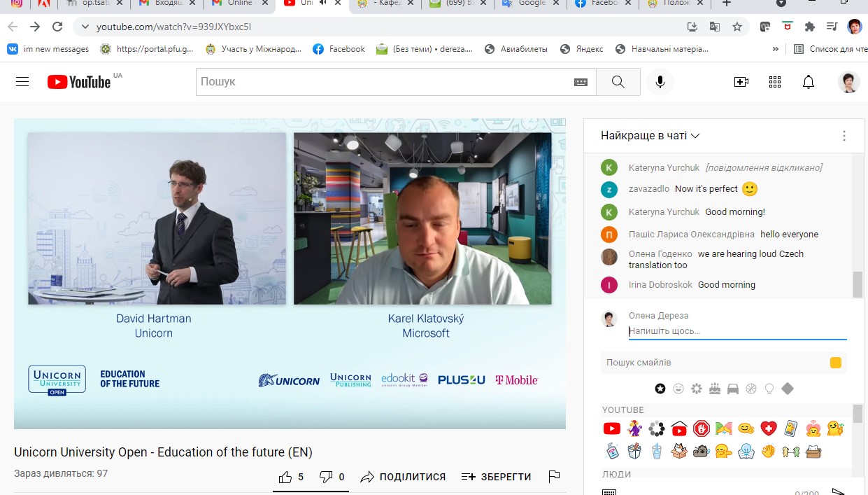Open the YouTube account avatar menu
This screenshot has height=495, width=868.
848,82
